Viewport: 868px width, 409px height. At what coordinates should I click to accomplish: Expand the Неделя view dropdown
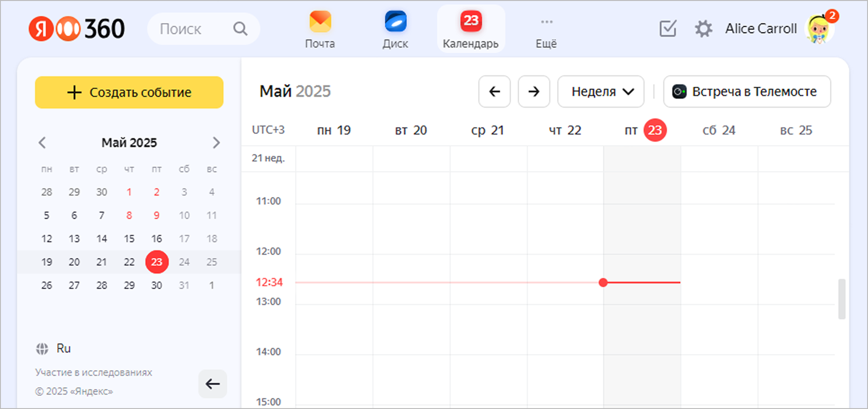(x=601, y=91)
